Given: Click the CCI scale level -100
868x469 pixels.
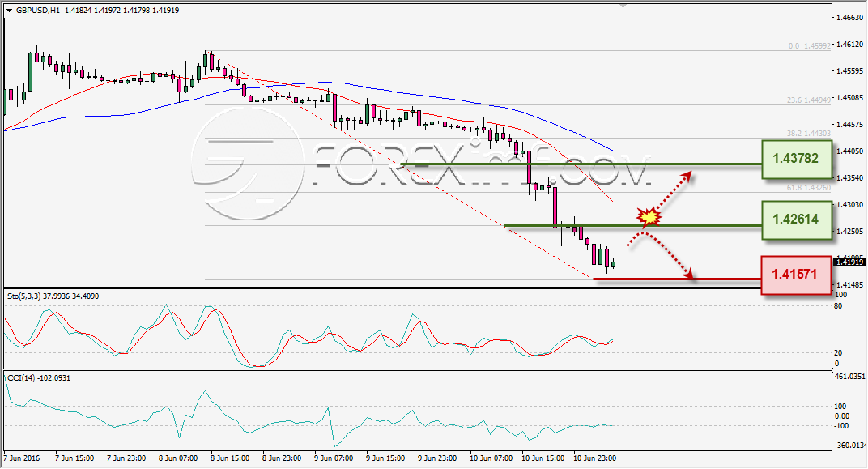Looking at the screenshot, I should tap(841, 426).
